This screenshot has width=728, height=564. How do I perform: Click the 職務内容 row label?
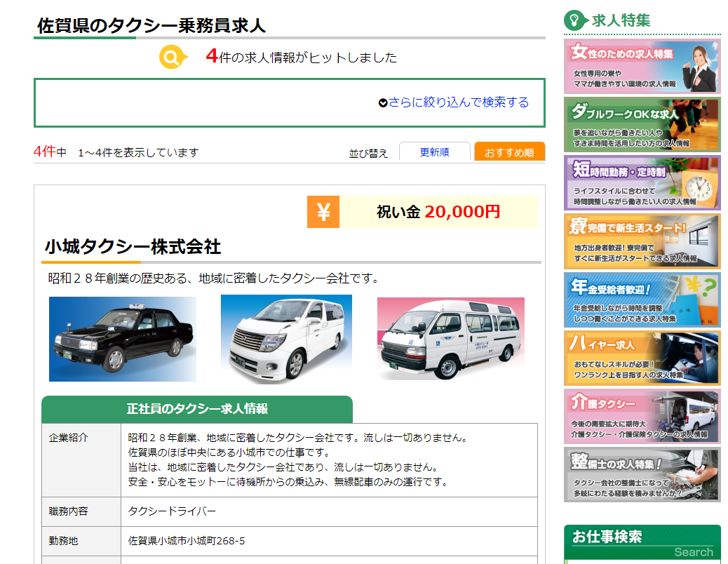(68, 511)
